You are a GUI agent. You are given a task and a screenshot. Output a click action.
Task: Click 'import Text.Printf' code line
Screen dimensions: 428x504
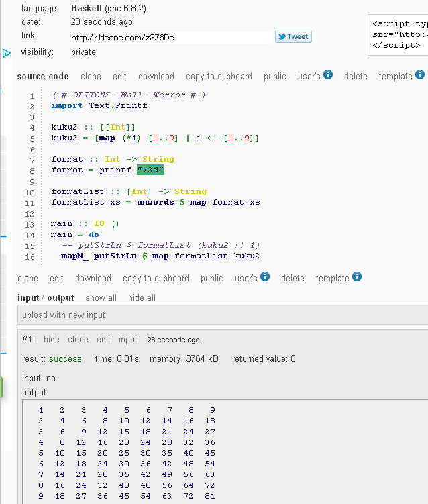[x=99, y=105]
